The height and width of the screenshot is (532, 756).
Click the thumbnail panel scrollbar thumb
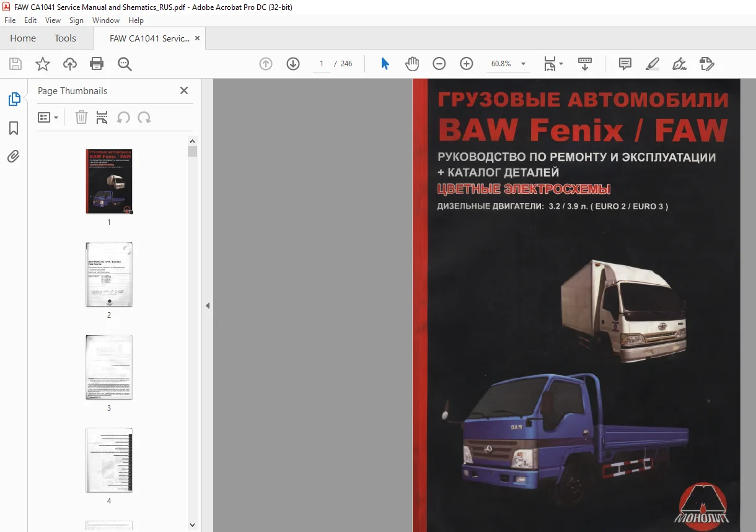pyautogui.click(x=192, y=152)
